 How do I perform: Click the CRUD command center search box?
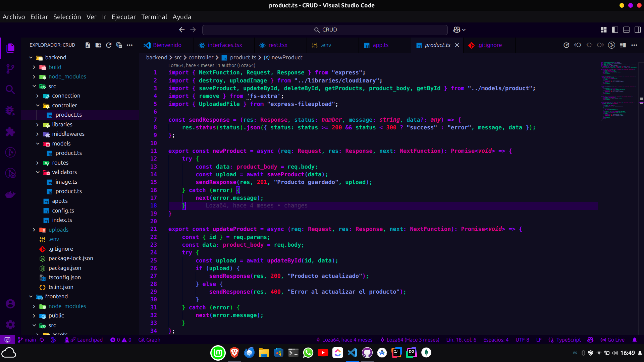(x=325, y=30)
